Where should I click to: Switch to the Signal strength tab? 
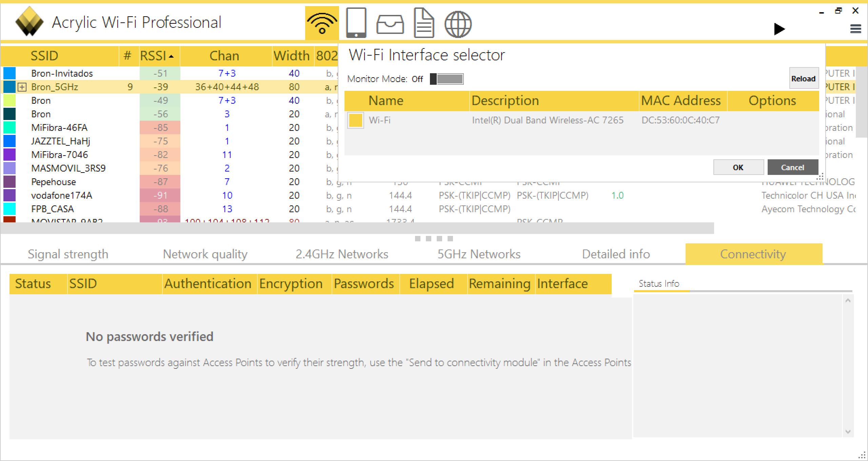pyautogui.click(x=68, y=254)
